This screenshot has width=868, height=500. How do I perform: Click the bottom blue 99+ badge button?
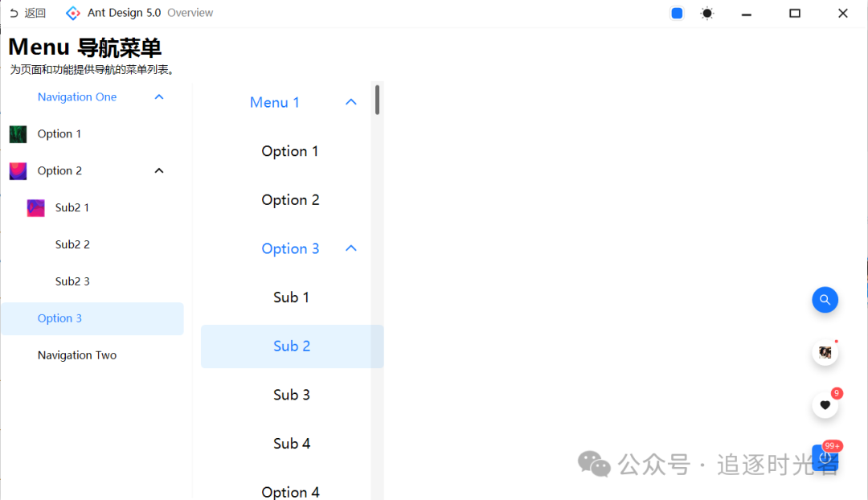(825, 457)
